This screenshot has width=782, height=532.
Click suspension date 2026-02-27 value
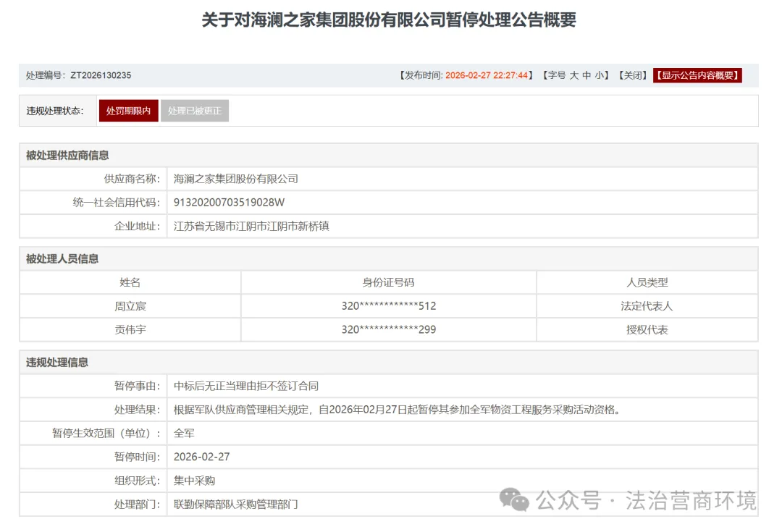click(201, 457)
